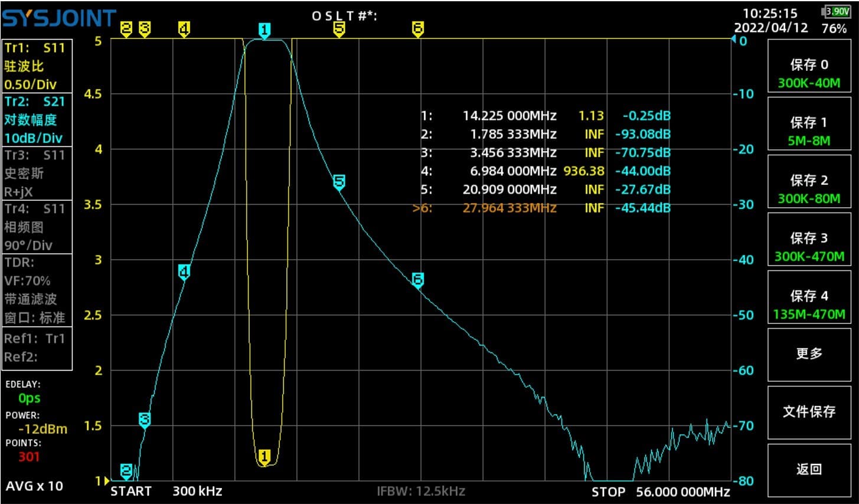Select the Tr1 S11 panel

[37, 66]
